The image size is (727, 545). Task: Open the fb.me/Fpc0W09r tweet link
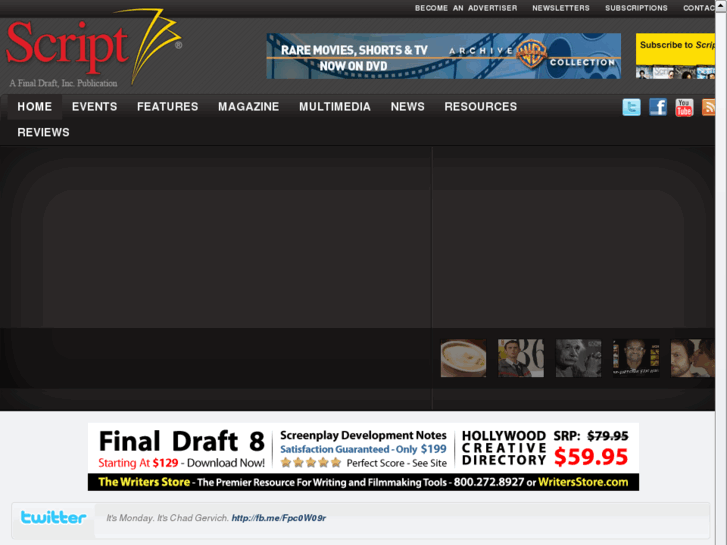[279, 518]
